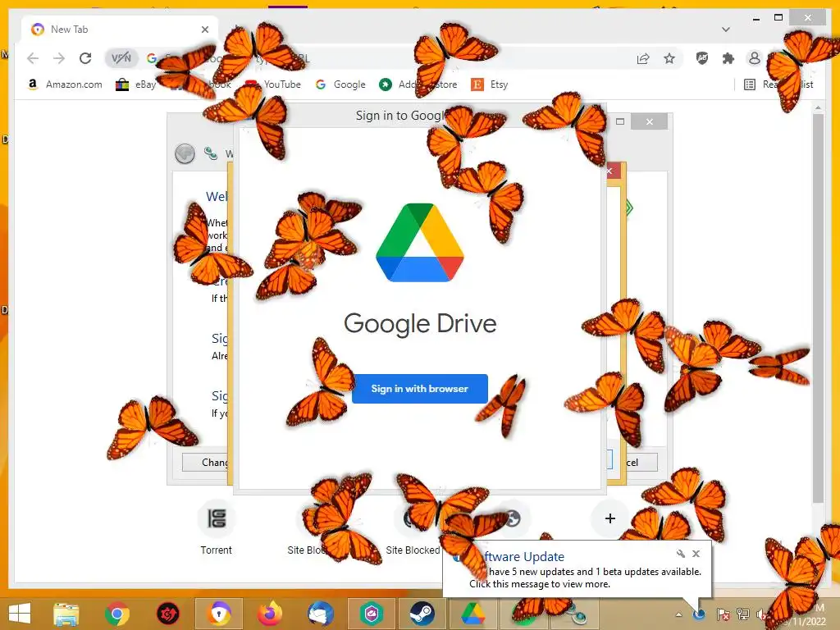Click the blue update tray icon
Image resolution: width=840 pixels, height=630 pixels.
(699, 614)
